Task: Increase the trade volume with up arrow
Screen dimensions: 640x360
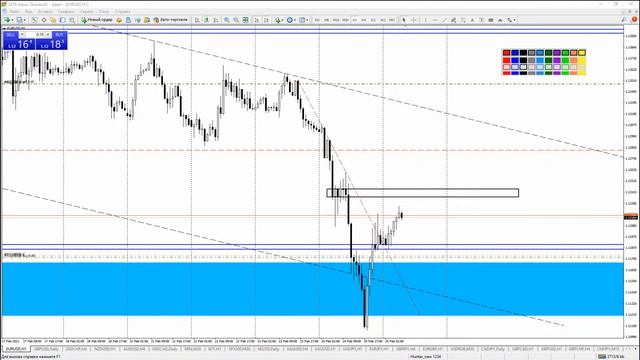Action: coord(49,35)
